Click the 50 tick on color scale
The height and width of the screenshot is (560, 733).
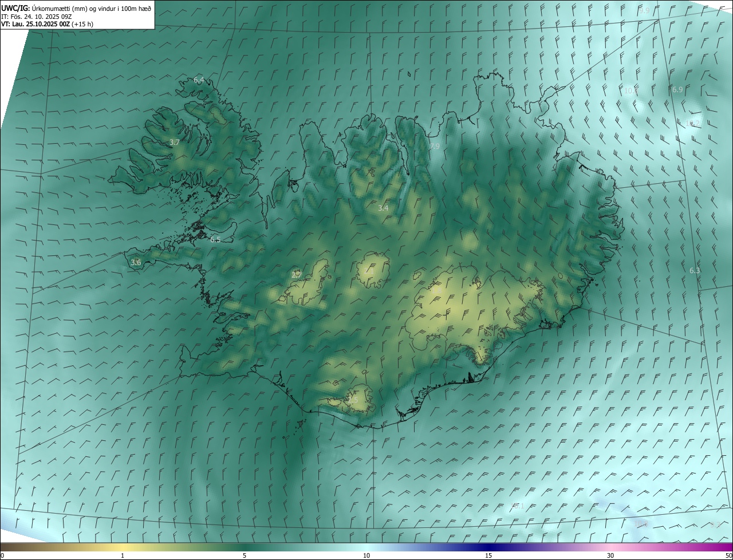point(728,555)
